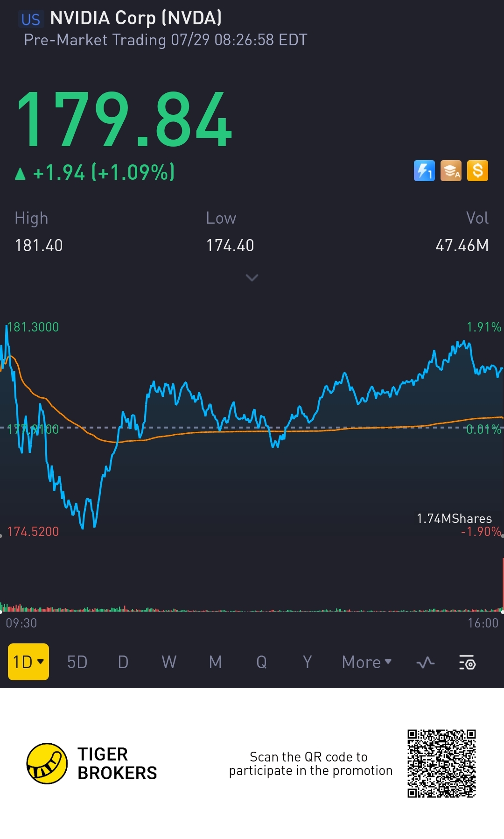Screen dimensions: 504x839
Task: Tap the 174.5200 chart axis label
Action: click(33, 531)
